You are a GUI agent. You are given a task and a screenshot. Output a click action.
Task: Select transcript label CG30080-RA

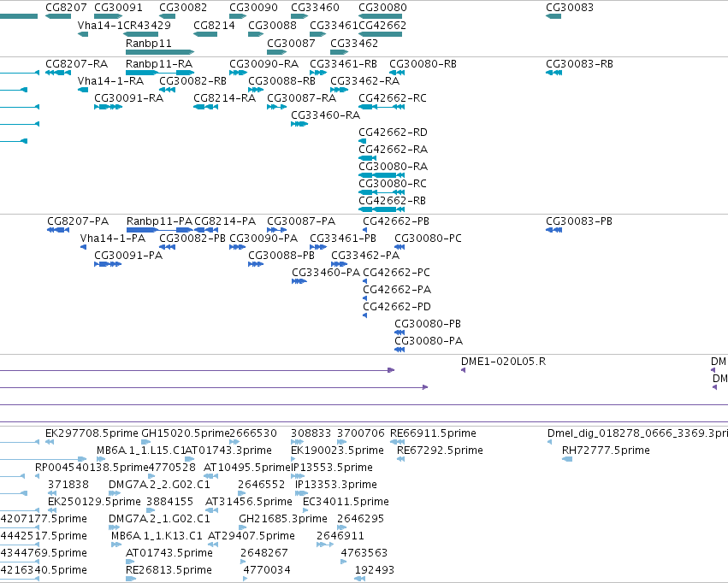(x=394, y=167)
